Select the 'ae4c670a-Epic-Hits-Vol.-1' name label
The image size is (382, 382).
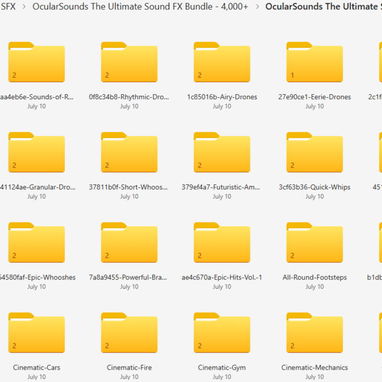click(x=222, y=277)
